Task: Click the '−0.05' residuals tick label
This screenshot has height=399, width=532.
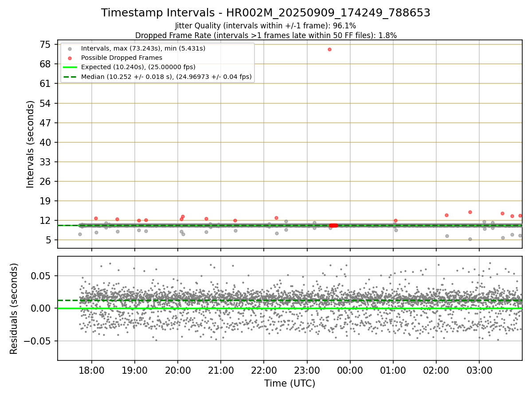Action: coord(37,341)
